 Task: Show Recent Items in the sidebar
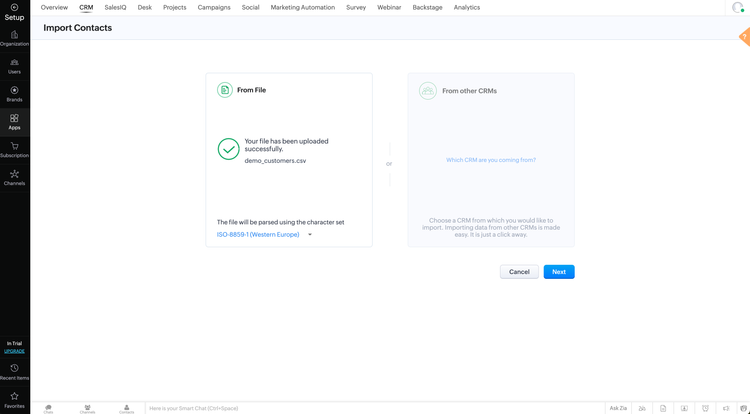[14, 371]
